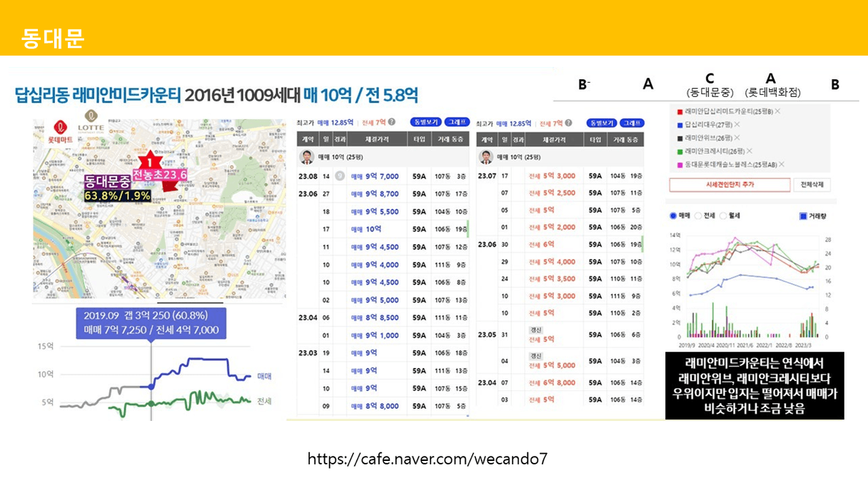Open help icon beside left table's 전세 7억
This screenshot has height=488, width=868.
click(391, 123)
